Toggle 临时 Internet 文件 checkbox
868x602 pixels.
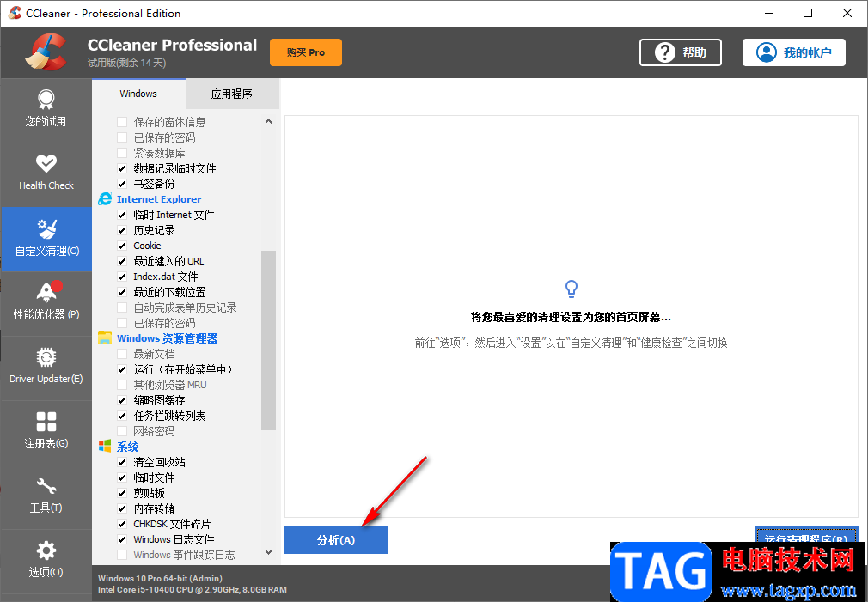pos(122,215)
